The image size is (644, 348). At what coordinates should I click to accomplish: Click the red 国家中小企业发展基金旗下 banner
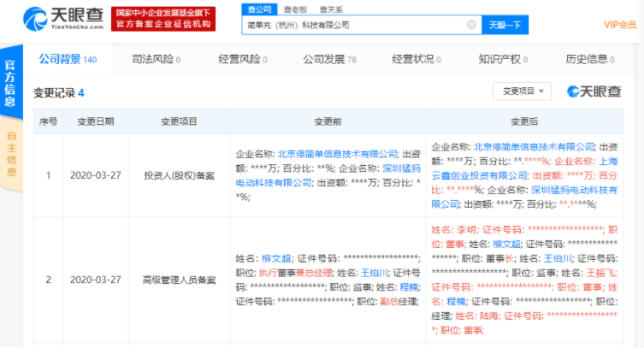click(x=163, y=19)
